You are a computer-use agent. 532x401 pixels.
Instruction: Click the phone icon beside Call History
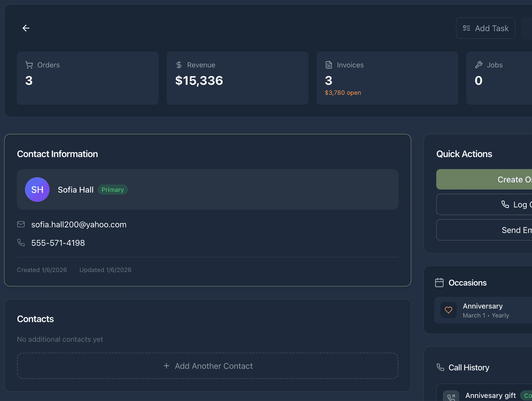[440, 367]
